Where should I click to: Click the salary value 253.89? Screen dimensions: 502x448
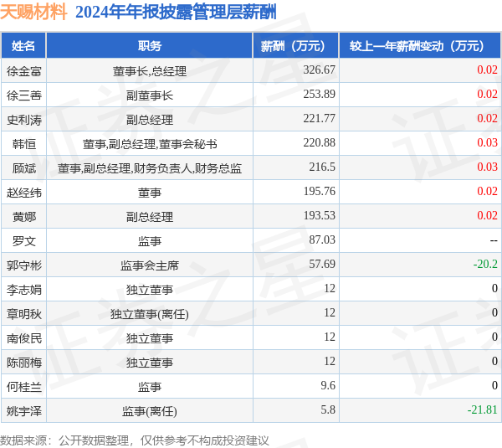pos(320,94)
